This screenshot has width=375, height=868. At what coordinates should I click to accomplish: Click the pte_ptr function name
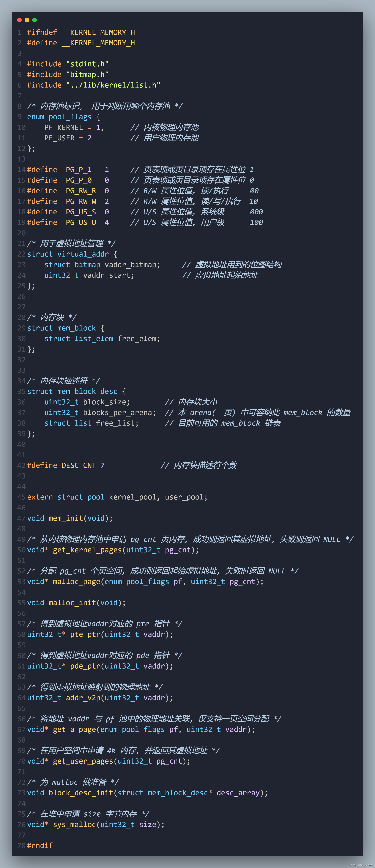[85, 635]
